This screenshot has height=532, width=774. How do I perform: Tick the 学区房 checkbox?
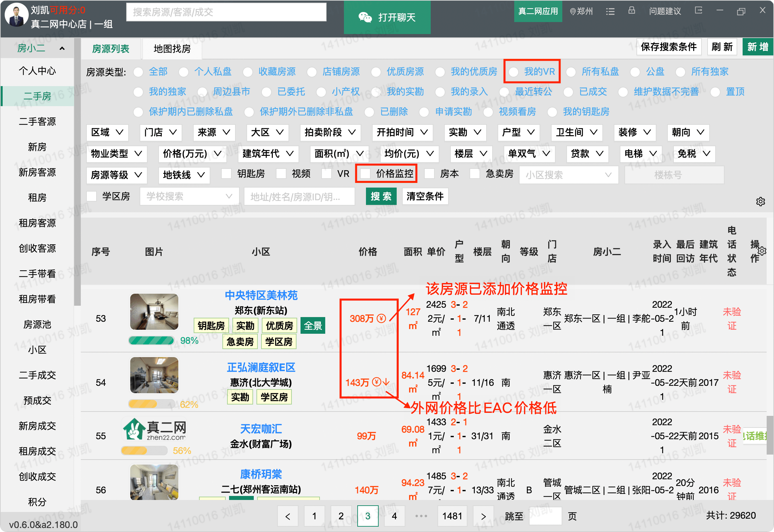pos(91,196)
